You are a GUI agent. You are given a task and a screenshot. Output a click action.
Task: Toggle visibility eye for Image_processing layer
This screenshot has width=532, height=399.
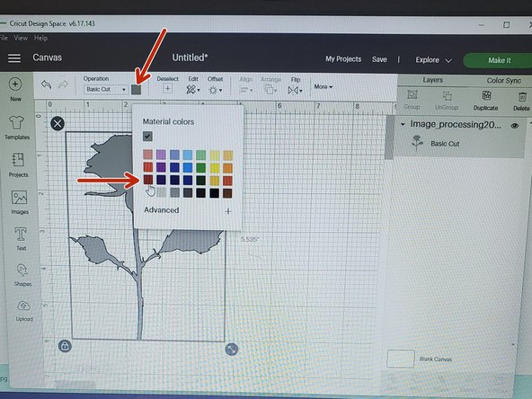pyautogui.click(x=515, y=126)
